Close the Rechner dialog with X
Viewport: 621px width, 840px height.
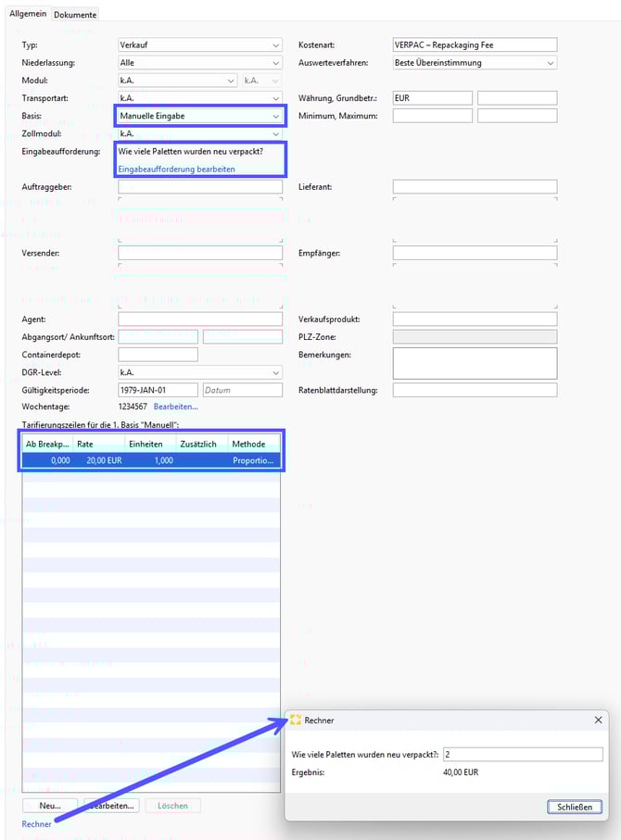pos(598,720)
